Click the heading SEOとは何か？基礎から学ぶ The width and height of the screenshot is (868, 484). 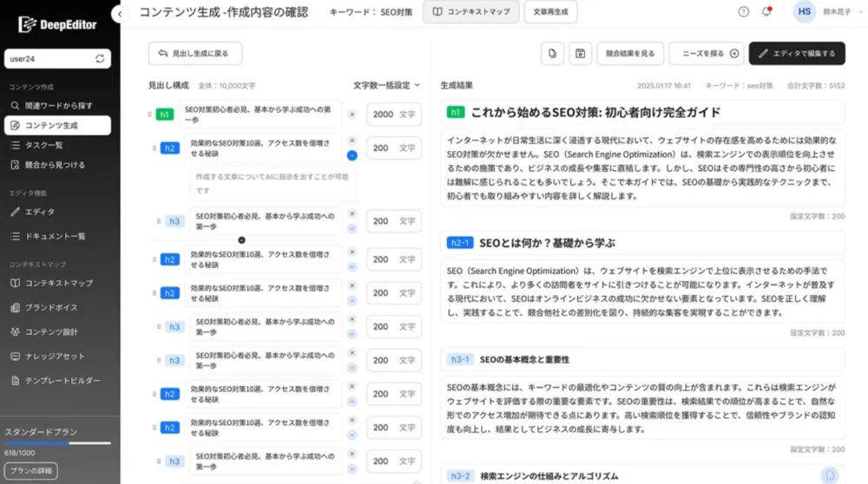pyautogui.click(x=547, y=243)
